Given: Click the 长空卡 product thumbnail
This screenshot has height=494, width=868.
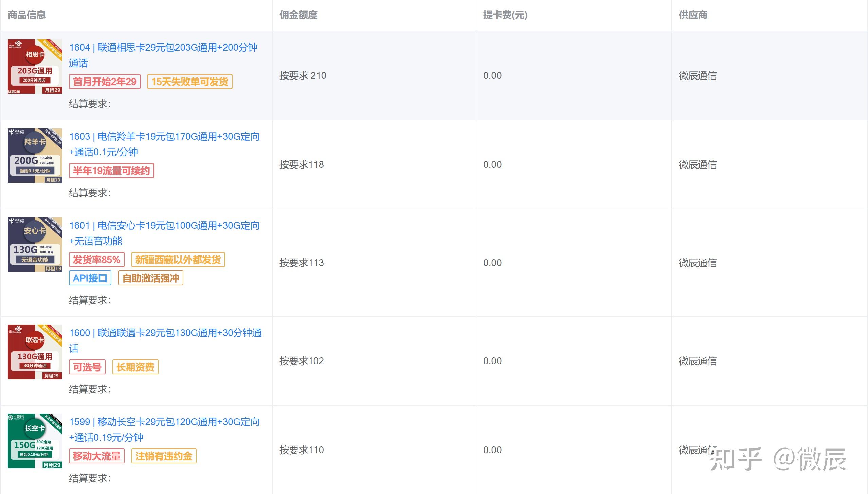Looking at the screenshot, I should click(x=35, y=441).
